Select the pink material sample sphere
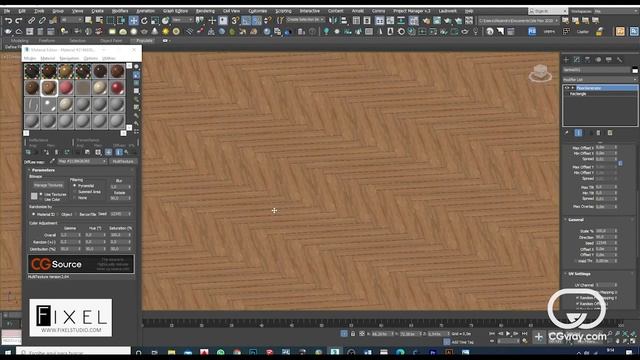 click(x=66, y=88)
